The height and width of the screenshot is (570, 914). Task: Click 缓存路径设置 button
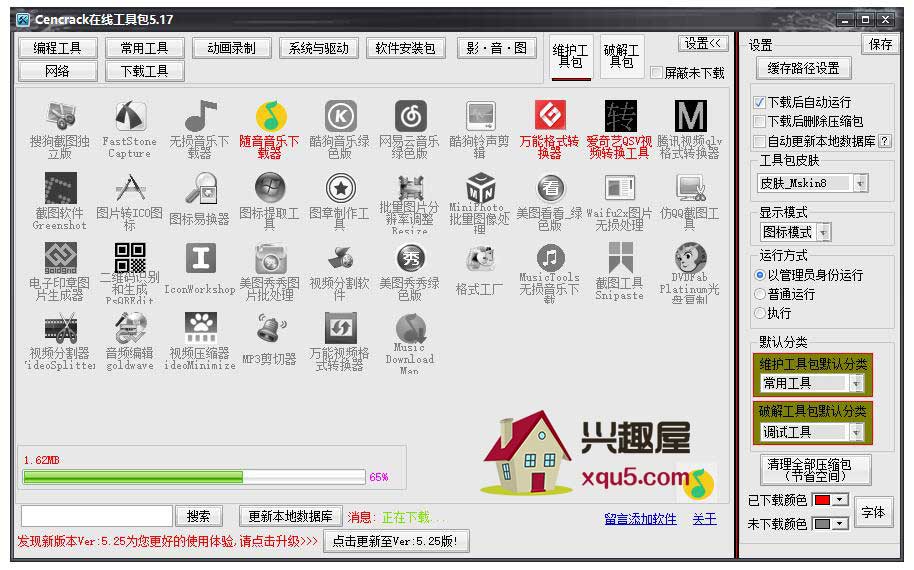(803, 68)
